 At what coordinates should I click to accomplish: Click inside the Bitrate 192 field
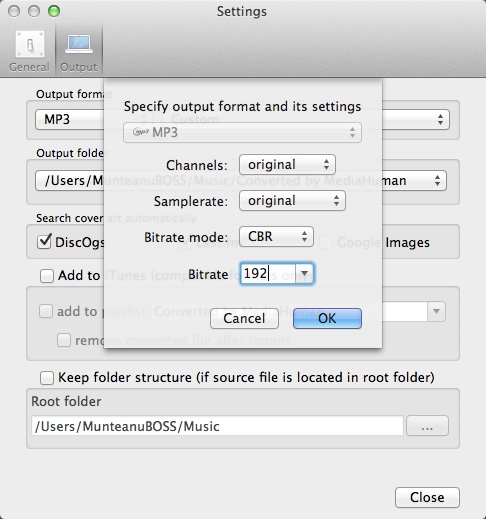268,274
